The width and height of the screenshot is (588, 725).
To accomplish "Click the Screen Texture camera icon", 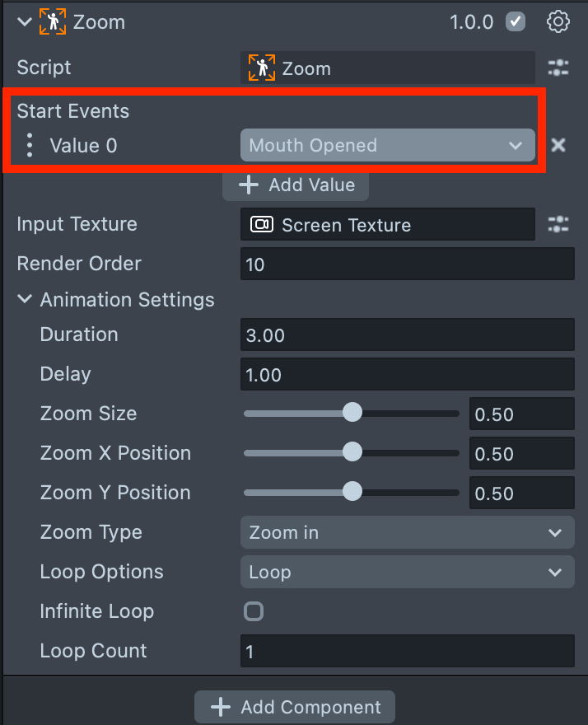I will click(x=262, y=225).
